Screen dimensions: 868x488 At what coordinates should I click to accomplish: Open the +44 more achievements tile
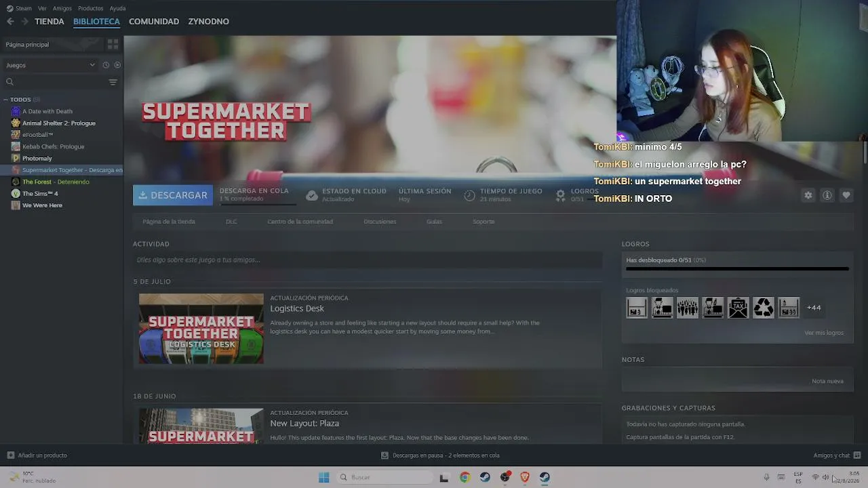tap(814, 308)
